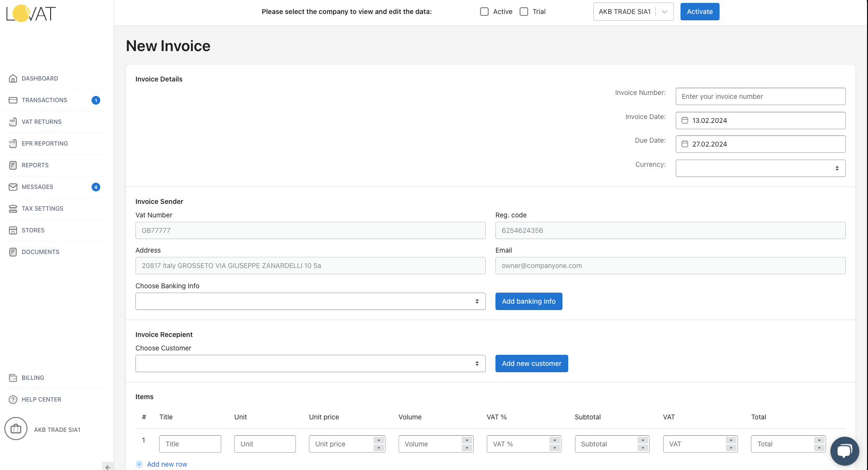The height and width of the screenshot is (470, 868).
Task: Click the AKB TRADE SIA1 briefcase avatar
Action: coord(16,429)
